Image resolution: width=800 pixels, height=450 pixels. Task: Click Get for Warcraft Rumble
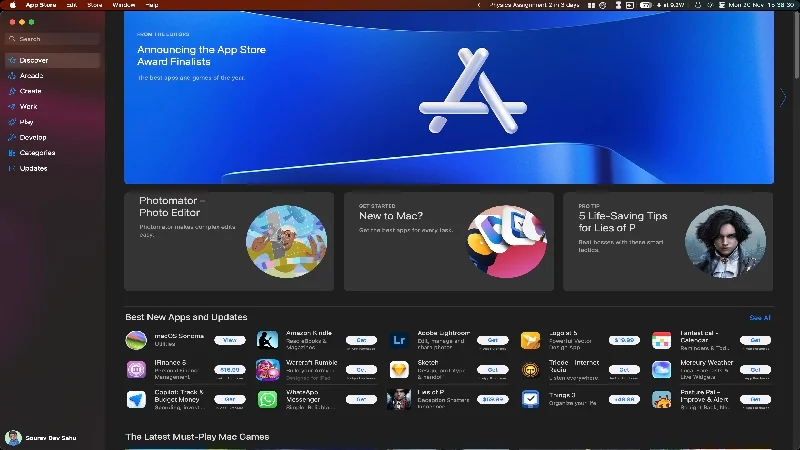click(361, 369)
